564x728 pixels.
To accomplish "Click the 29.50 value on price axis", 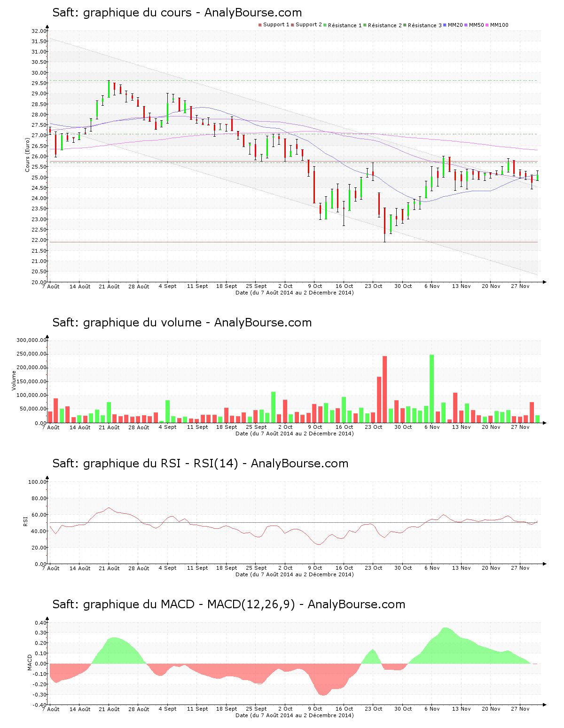I will 39,83.
